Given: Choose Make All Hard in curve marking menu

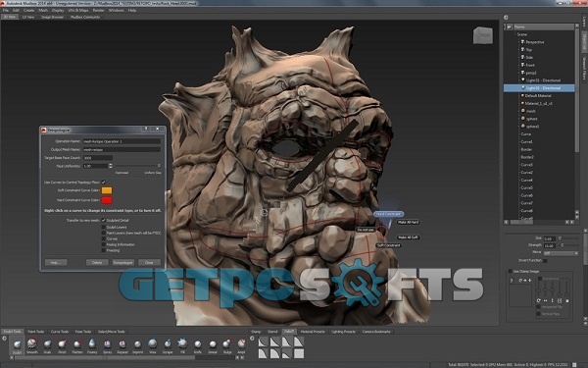Looking at the screenshot, I should (x=408, y=223).
